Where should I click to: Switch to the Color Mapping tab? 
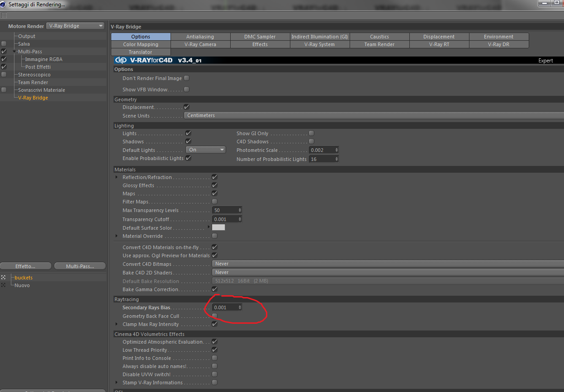click(x=141, y=44)
